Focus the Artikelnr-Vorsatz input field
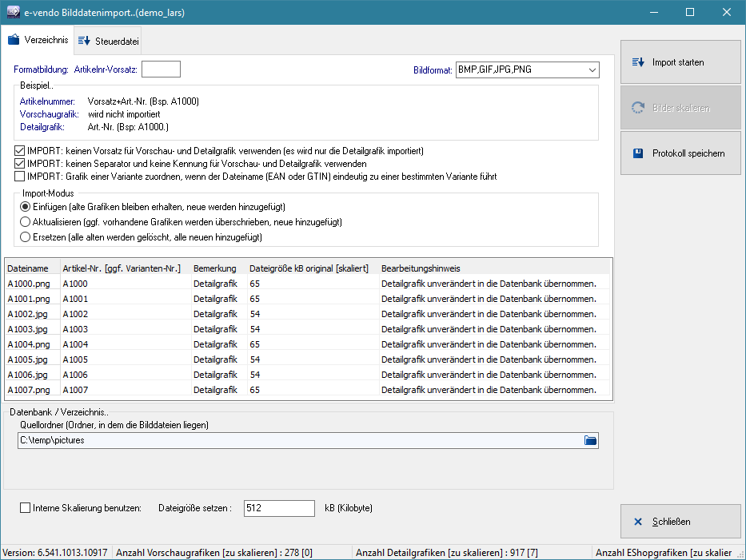This screenshot has height=560, width=746. pyautogui.click(x=162, y=69)
